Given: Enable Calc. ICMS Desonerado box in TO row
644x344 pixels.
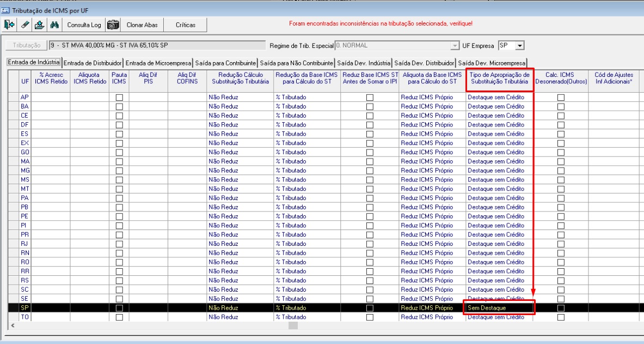Looking at the screenshot, I should pyautogui.click(x=561, y=317).
